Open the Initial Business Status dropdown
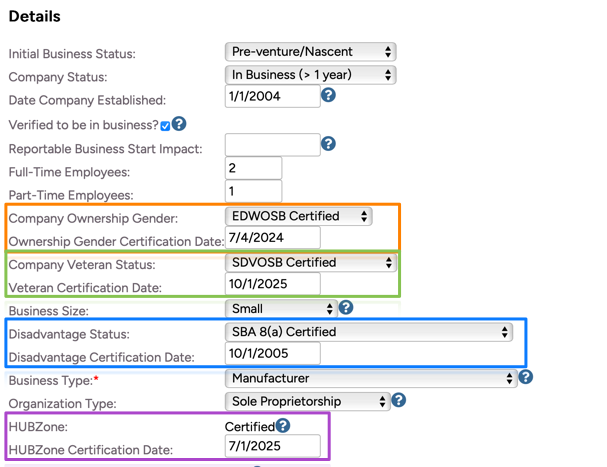 [x=310, y=51]
